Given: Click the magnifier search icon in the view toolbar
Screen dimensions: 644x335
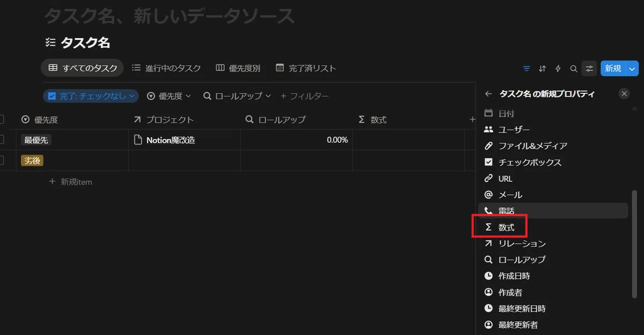Looking at the screenshot, I should [x=574, y=69].
